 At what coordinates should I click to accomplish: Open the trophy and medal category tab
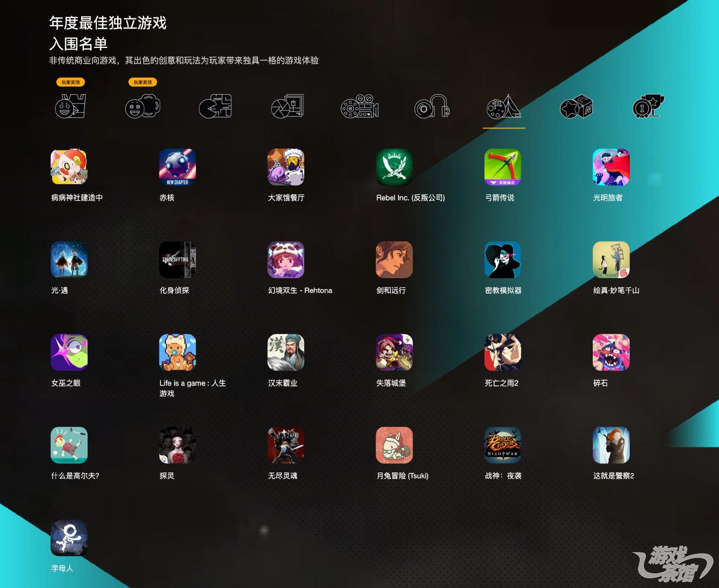tap(649, 106)
